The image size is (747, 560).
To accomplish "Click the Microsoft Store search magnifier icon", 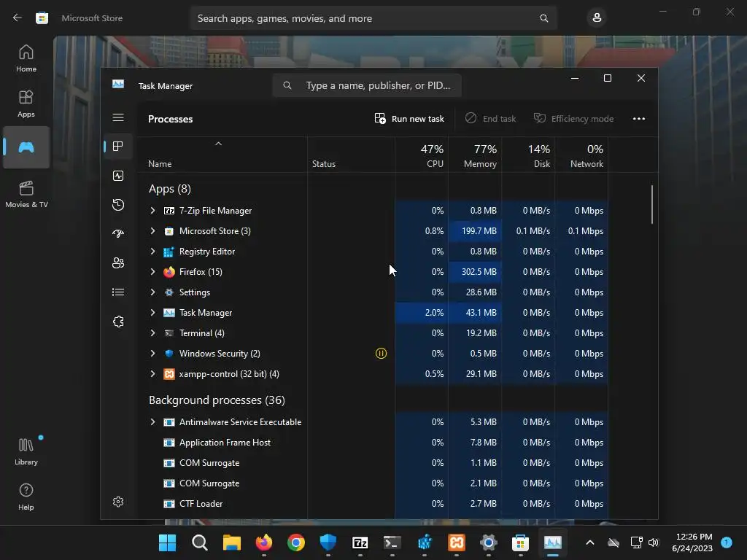I will (543, 18).
